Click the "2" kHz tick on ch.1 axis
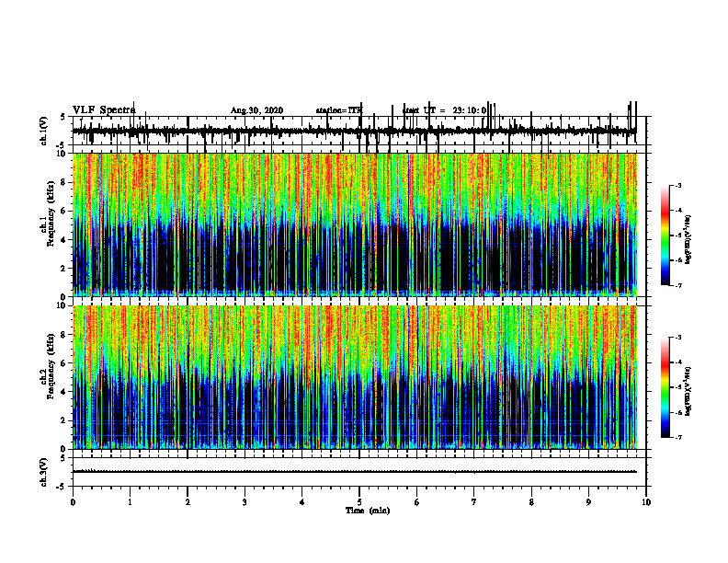Viewport: 728px width, 563px height. click(x=63, y=269)
